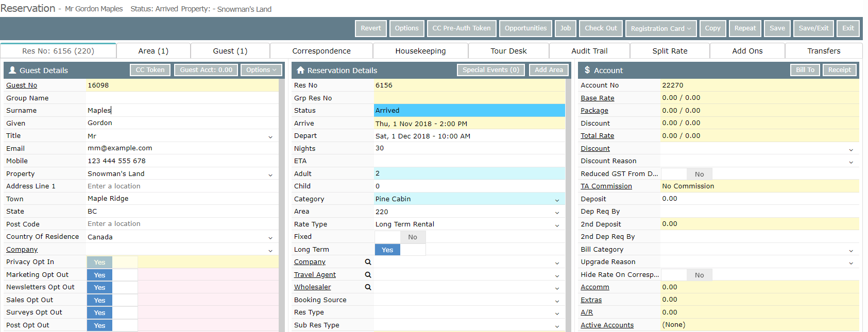Open the Res Type dropdown
Image resolution: width=868 pixels, height=332 pixels.
557,313
